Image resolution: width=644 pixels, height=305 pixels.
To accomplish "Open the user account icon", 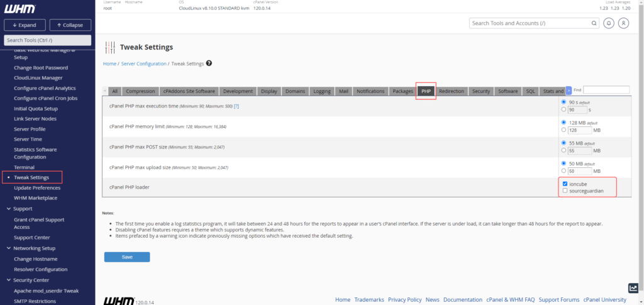I will pos(623,23).
